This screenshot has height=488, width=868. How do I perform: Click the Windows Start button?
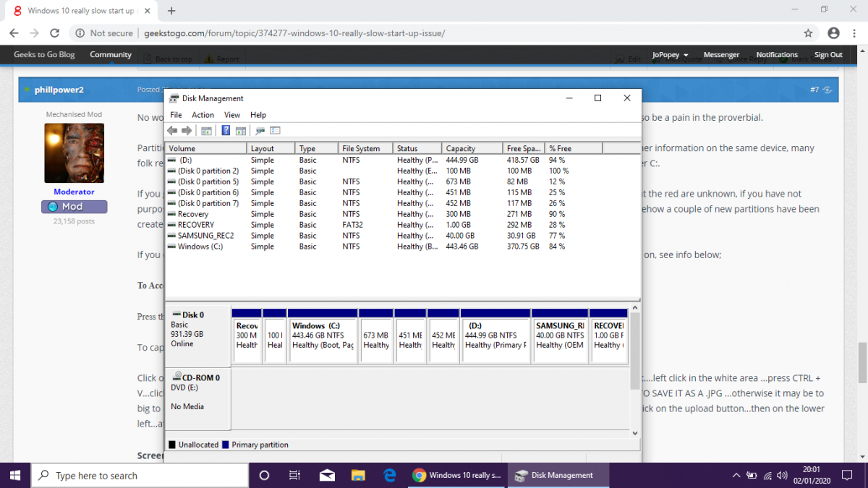[15, 475]
